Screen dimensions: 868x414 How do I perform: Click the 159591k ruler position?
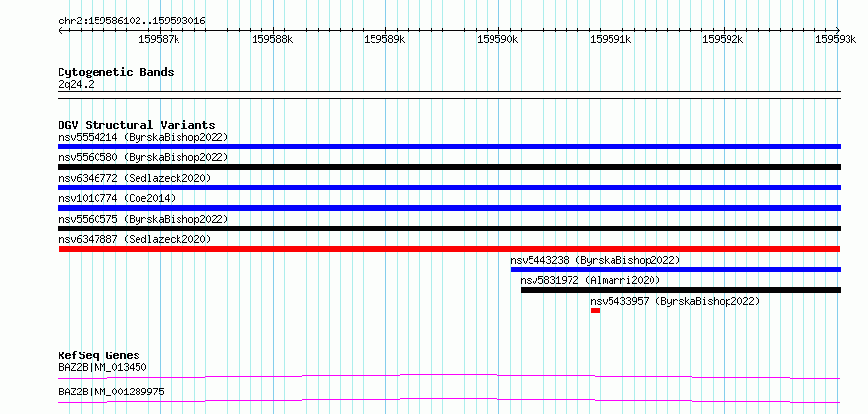click(x=611, y=39)
